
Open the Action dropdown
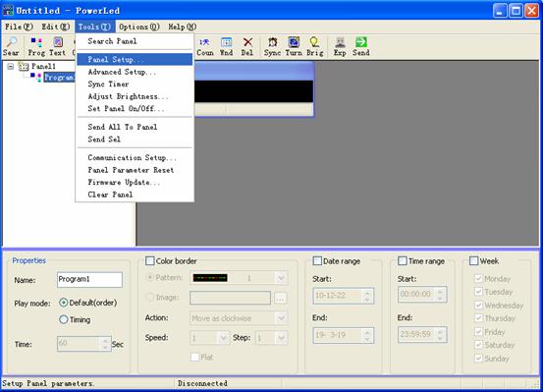[281, 318]
